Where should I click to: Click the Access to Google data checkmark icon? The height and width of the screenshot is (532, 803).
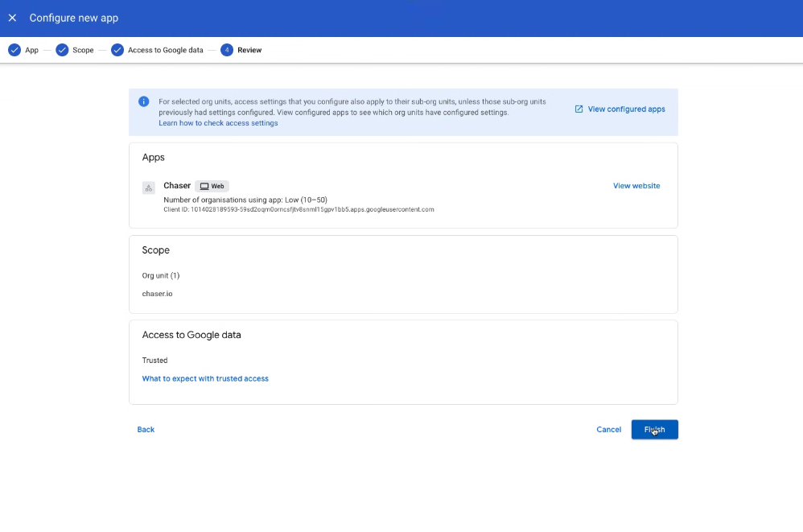pos(117,49)
